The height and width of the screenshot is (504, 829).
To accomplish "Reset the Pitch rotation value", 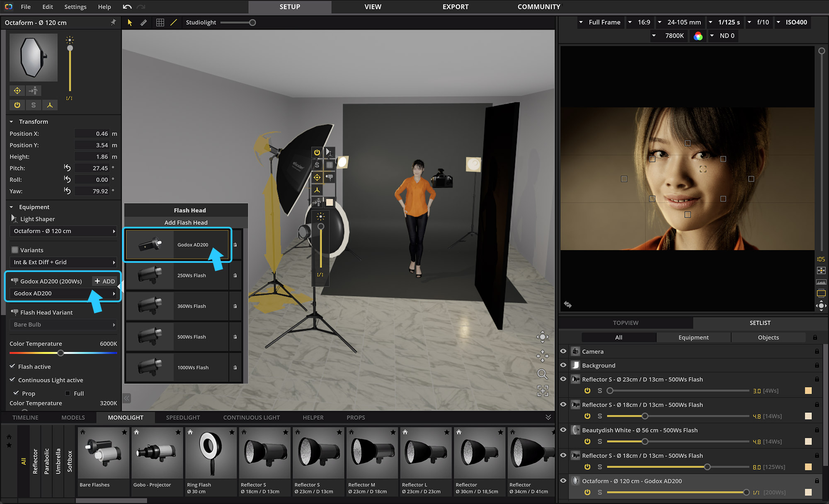I will point(68,168).
